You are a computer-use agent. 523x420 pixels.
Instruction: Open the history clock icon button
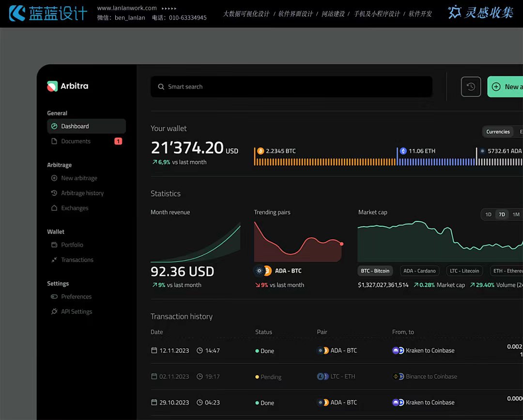coord(471,87)
